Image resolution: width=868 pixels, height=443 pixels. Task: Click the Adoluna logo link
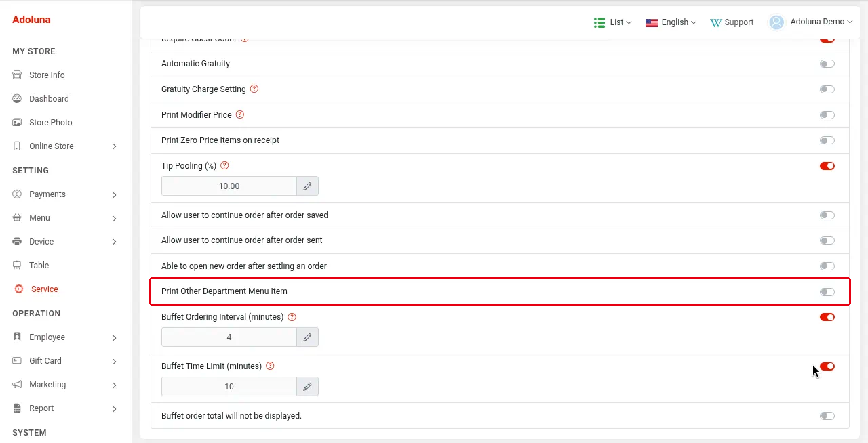click(x=31, y=20)
